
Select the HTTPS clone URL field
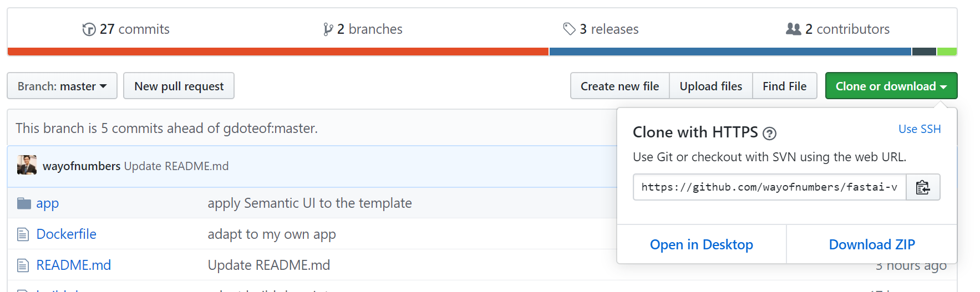(769, 187)
